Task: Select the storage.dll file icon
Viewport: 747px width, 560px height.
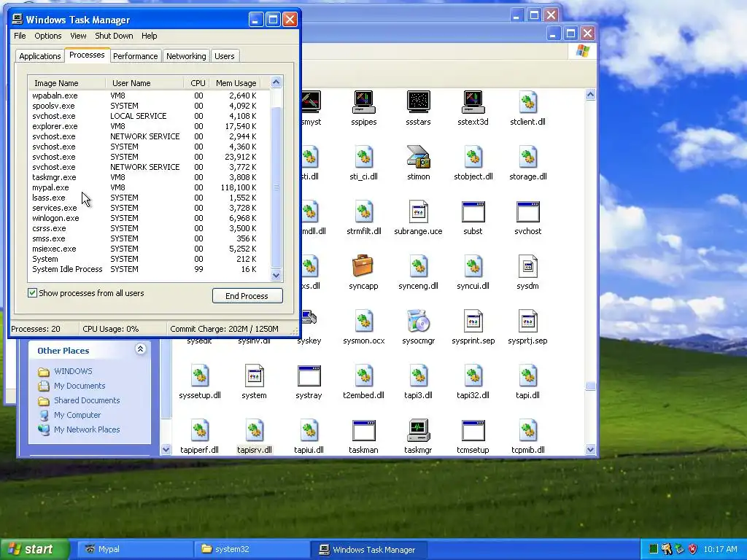Action: tap(528, 157)
